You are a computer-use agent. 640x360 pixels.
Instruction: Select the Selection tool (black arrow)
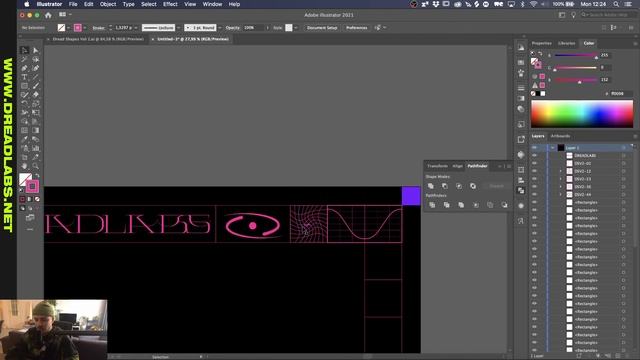click(24, 50)
